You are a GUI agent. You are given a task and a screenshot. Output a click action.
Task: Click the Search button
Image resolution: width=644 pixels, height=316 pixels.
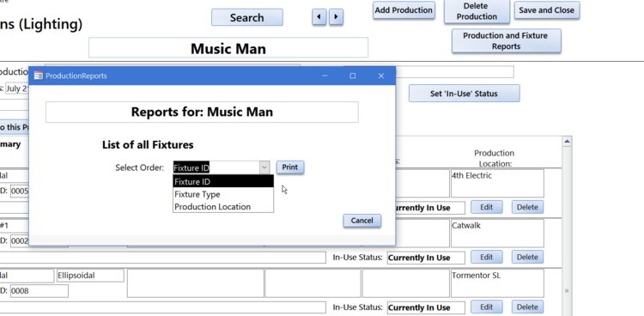click(246, 18)
